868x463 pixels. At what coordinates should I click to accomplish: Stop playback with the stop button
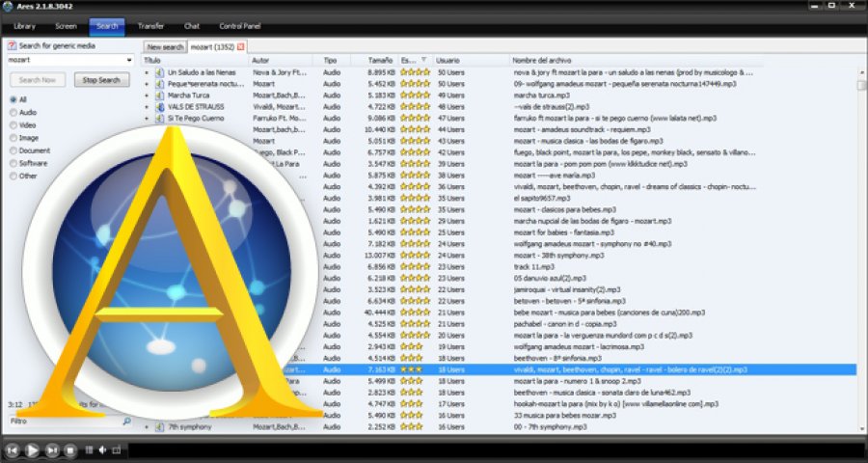69,450
